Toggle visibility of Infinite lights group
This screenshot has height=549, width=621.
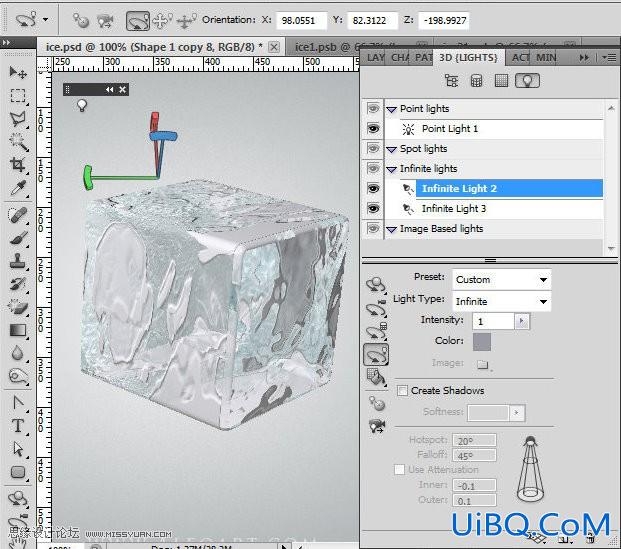(373, 169)
